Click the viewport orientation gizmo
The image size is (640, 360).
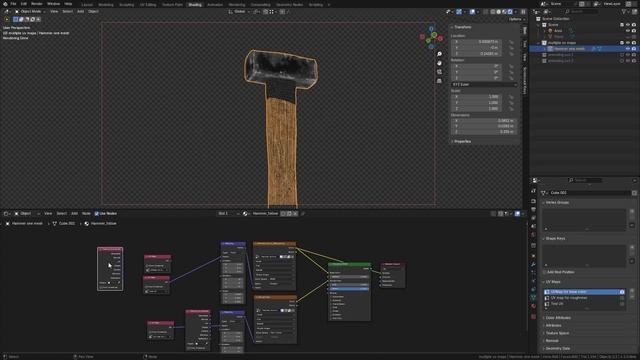coord(431,38)
